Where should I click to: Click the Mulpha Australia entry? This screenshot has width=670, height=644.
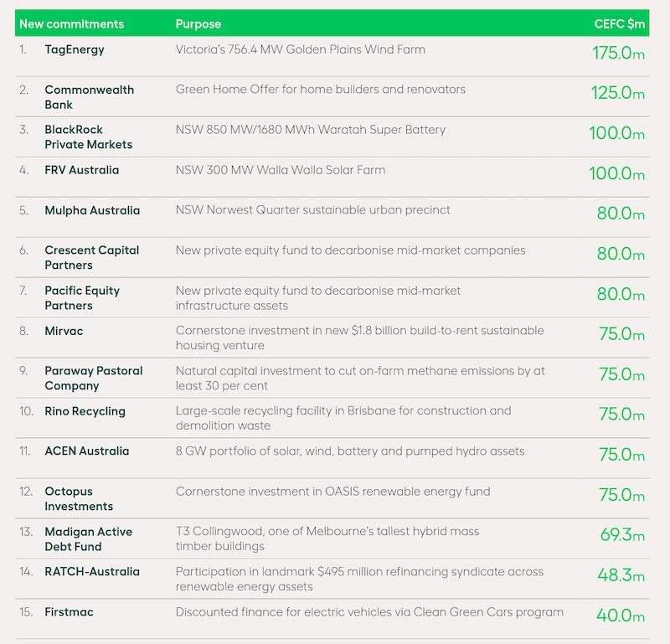click(92, 210)
